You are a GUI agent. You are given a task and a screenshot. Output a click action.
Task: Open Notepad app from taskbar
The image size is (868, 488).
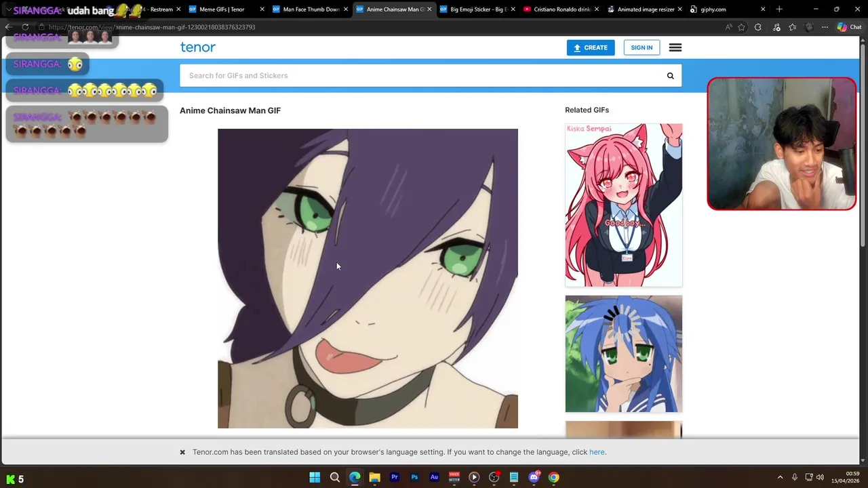pos(514,477)
